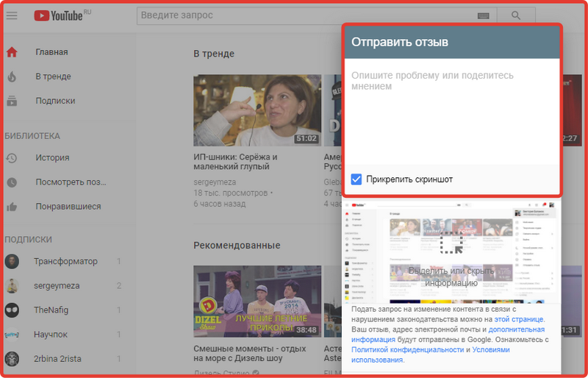Click the screenshot preview Выделить или скрыть информацию

click(x=451, y=251)
